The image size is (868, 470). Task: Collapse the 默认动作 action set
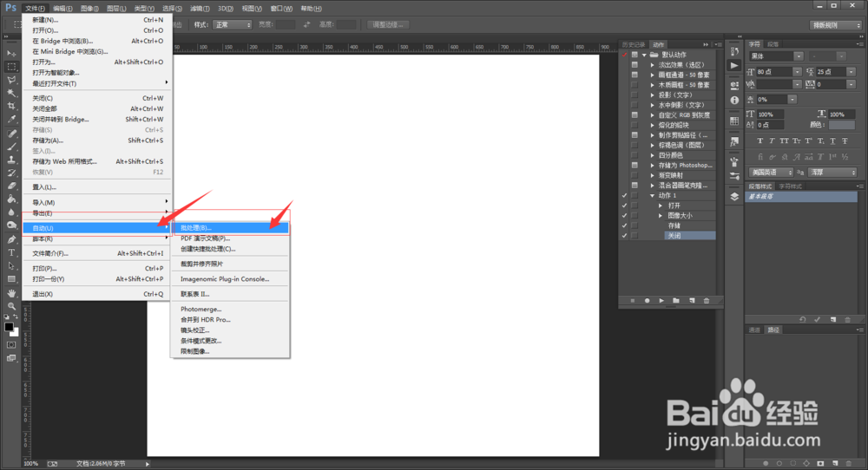[x=644, y=55]
